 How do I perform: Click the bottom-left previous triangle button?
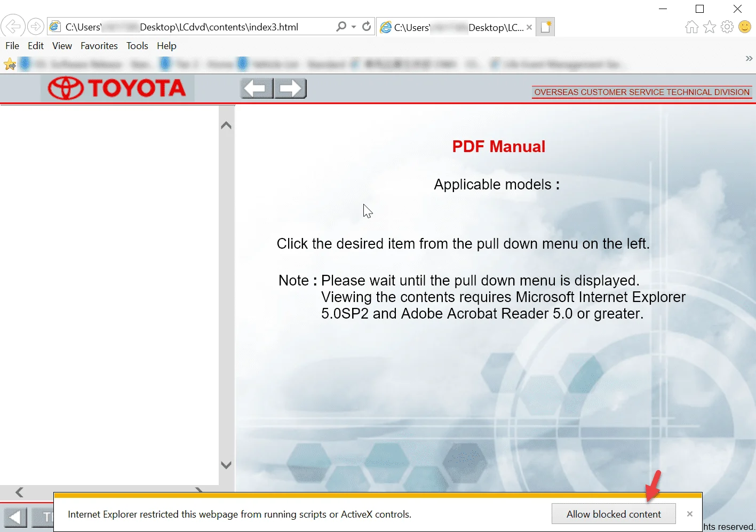pyautogui.click(x=15, y=518)
